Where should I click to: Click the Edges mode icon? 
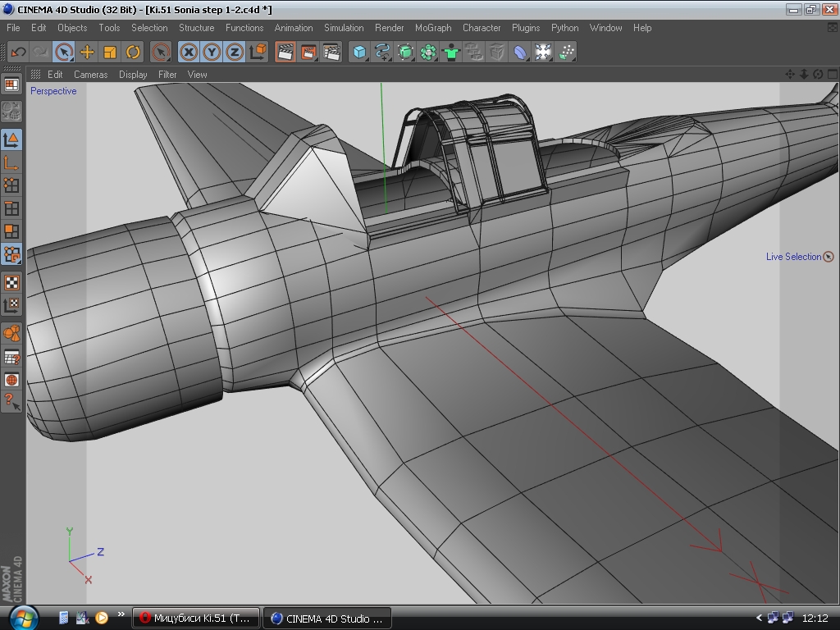[x=11, y=208]
